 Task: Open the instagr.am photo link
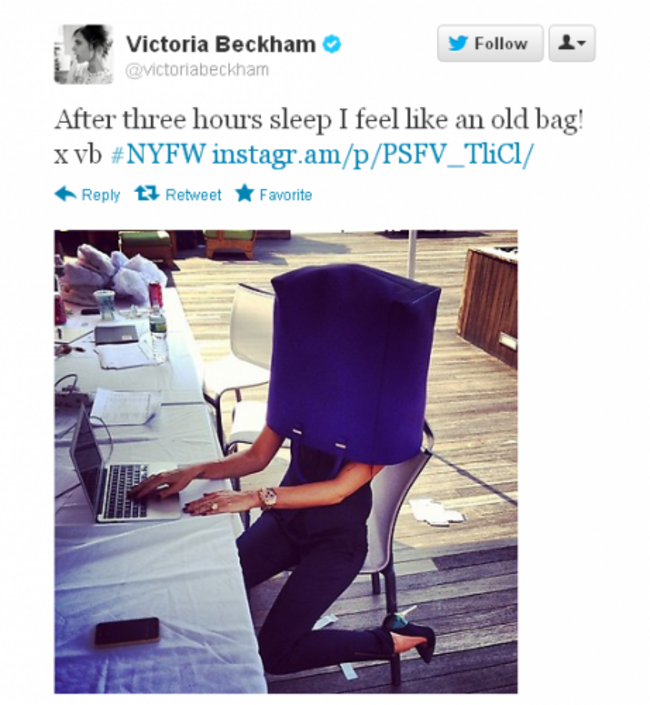[373, 155]
